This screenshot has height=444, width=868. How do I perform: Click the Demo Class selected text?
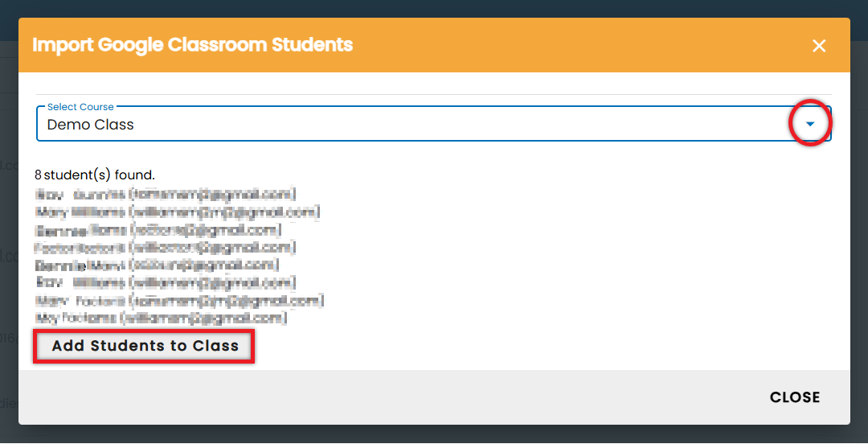(x=90, y=125)
